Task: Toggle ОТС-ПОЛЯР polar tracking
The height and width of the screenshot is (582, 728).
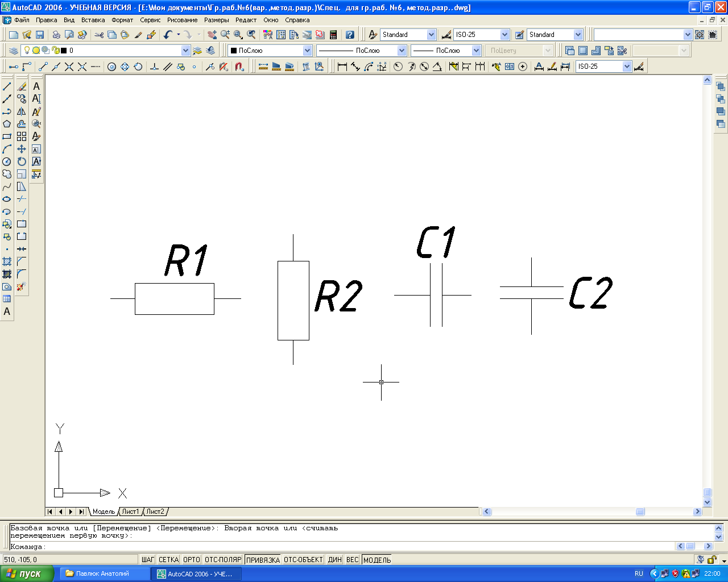Action: pos(223,560)
